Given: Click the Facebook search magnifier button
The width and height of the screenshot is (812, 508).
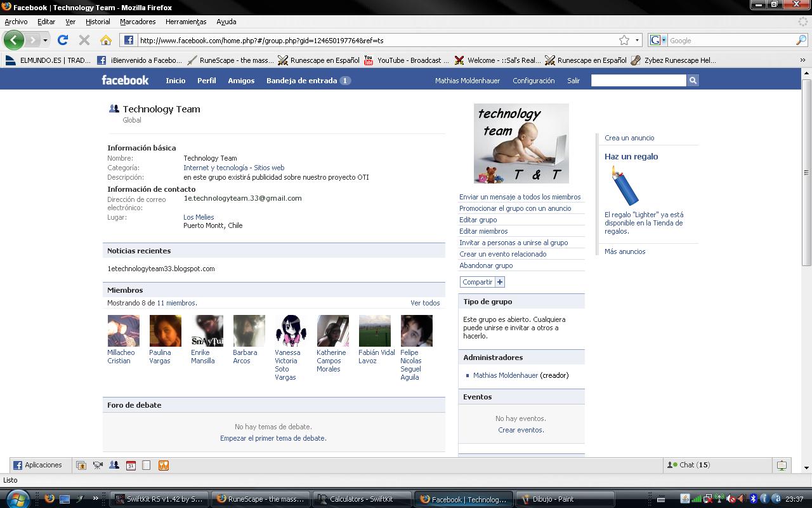Looking at the screenshot, I should pos(693,81).
